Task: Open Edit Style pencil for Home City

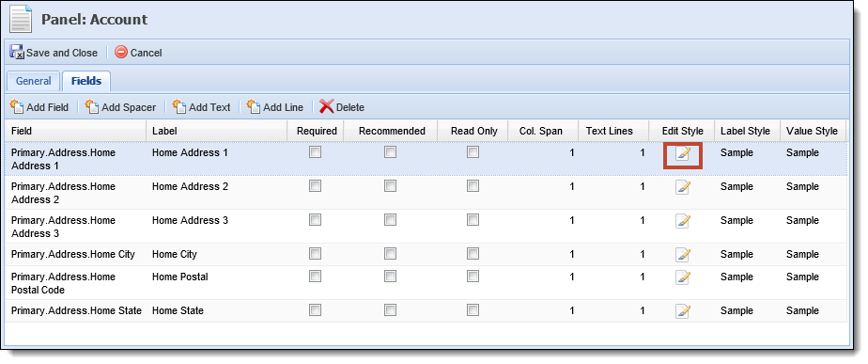Action: [683, 255]
